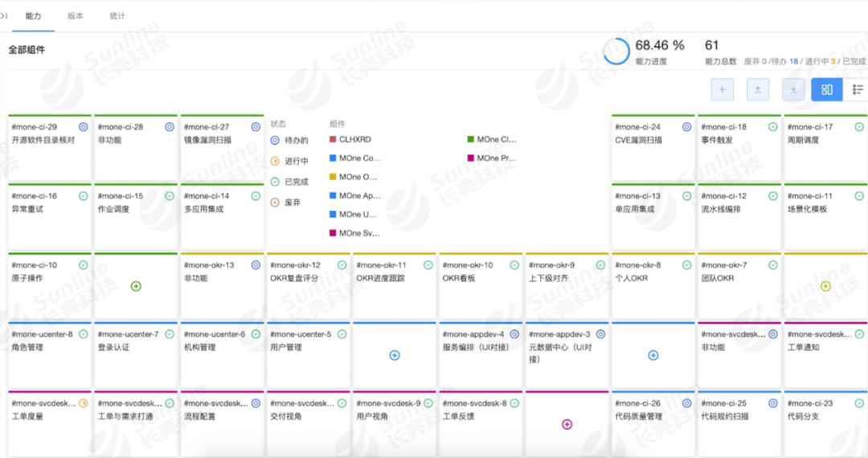Click the upload arrow toolbar button
Image resolution: width=868 pixels, height=458 pixels.
[x=758, y=90]
